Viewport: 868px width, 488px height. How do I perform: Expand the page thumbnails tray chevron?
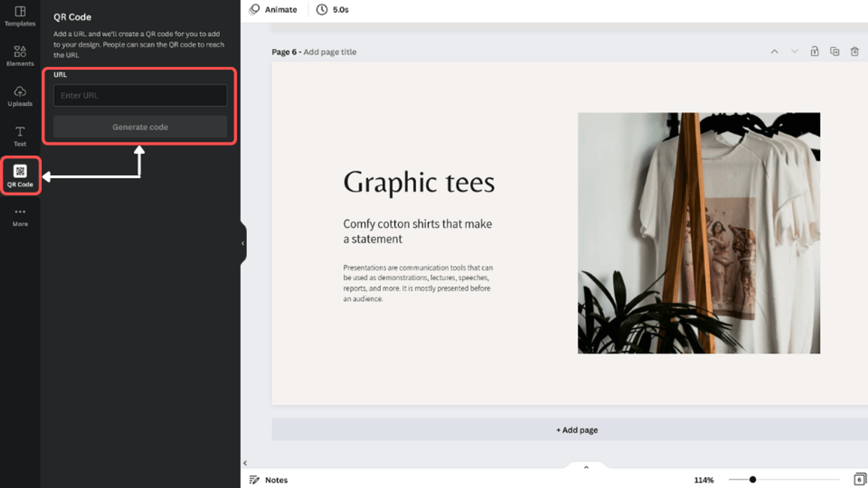586,467
